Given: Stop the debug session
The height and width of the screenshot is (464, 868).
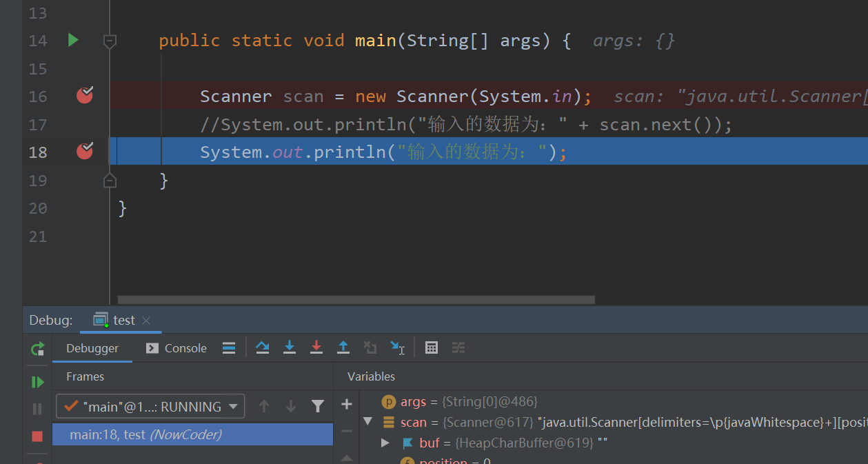Looking at the screenshot, I should pos(38,436).
